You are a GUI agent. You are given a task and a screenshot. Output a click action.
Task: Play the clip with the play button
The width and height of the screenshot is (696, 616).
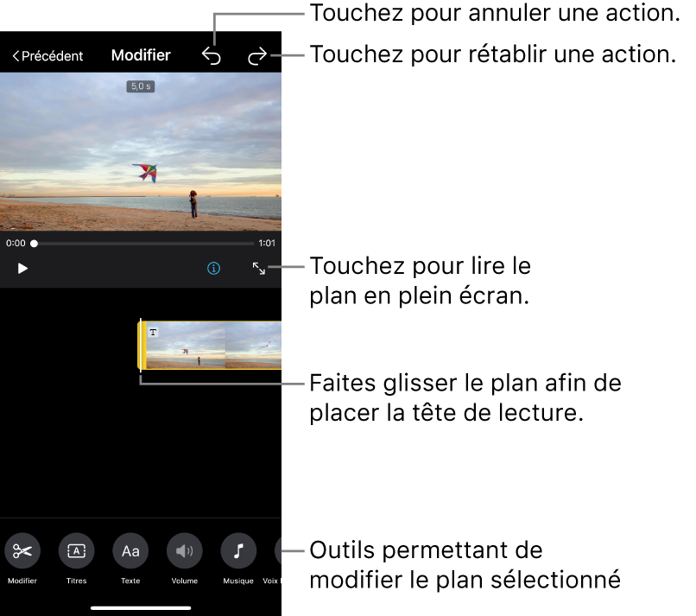click(22, 269)
